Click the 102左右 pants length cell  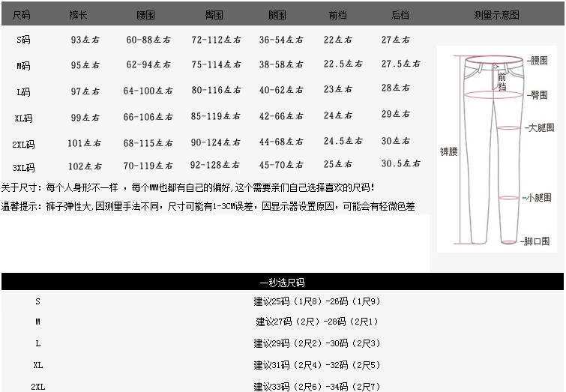click(x=85, y=166)
